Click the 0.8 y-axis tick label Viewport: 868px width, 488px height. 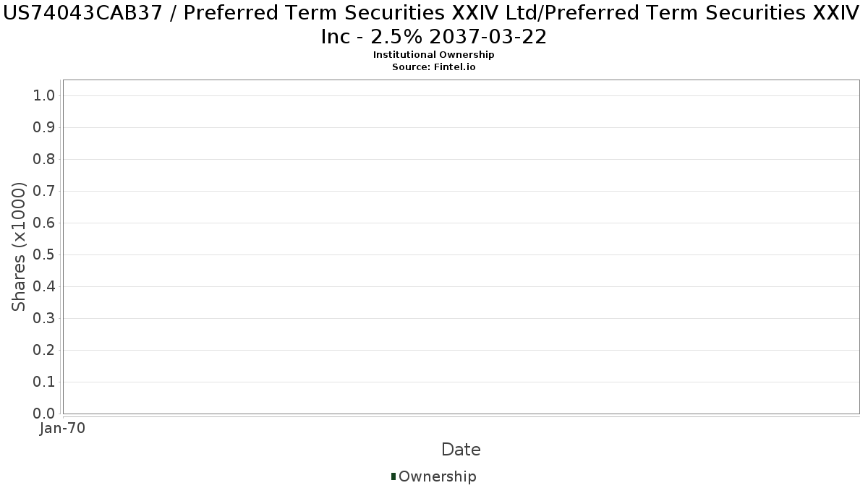(45, 160)
